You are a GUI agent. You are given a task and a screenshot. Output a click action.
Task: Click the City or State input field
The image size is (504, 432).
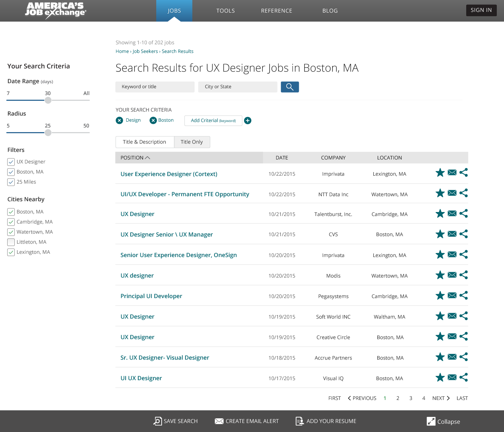238,87
